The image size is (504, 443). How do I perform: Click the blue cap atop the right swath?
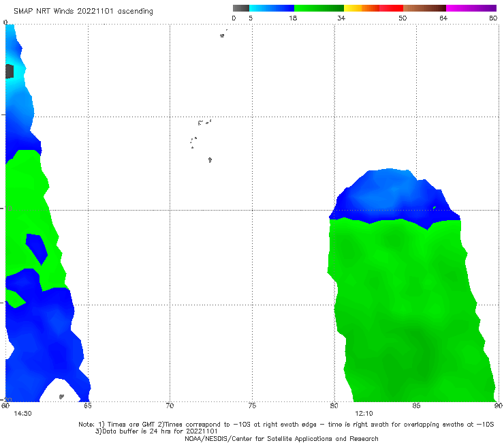(x=394, y=196)
